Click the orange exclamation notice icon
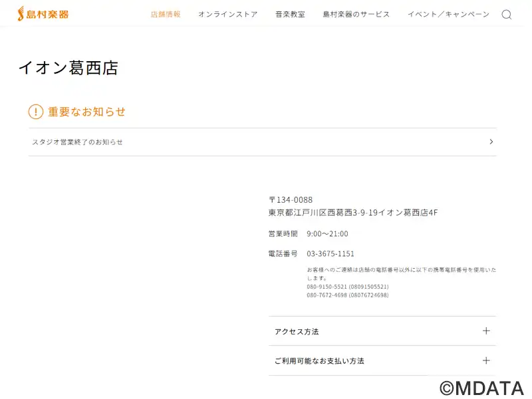 36,112
